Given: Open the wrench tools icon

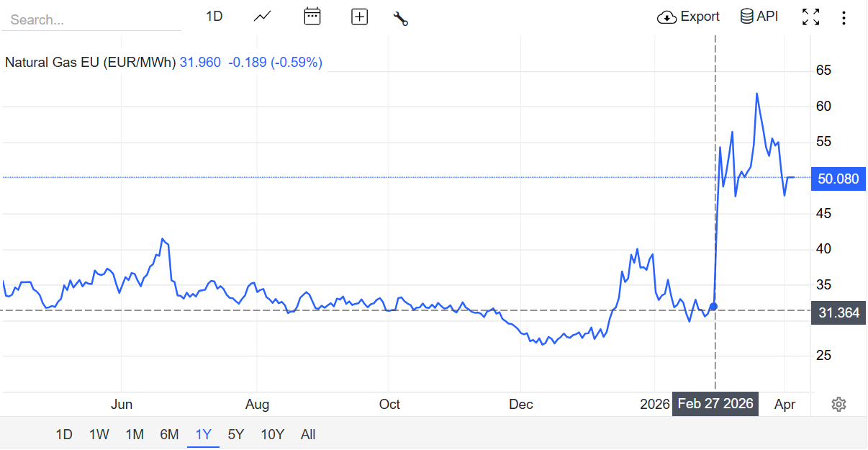Looking at the screenshot, I should (x=400, y=18).
